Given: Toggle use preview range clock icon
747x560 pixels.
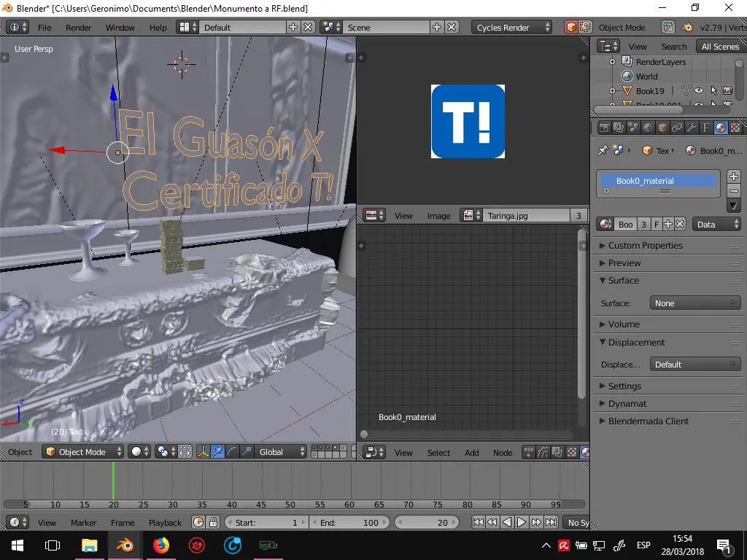Looking at the screenshot, I should click(198, 522).
